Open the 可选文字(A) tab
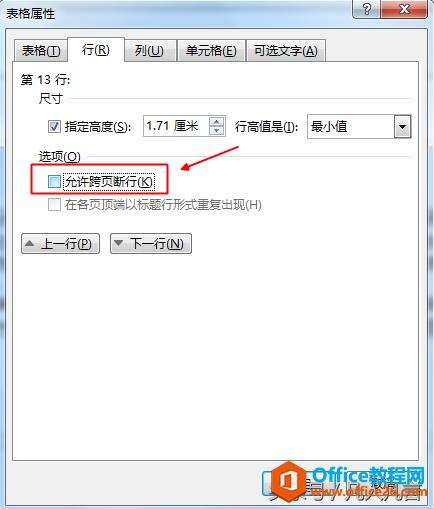This screenshot has height=509, width=434. [286, 51]
